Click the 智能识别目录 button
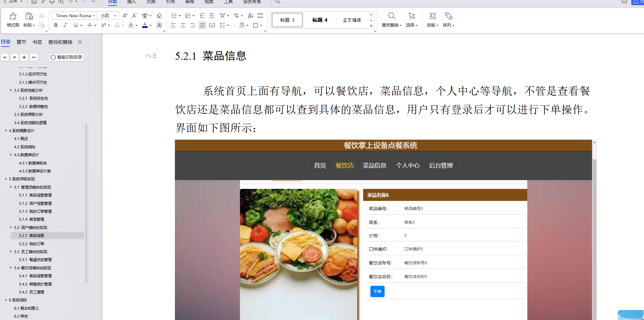 pos(66,57)
